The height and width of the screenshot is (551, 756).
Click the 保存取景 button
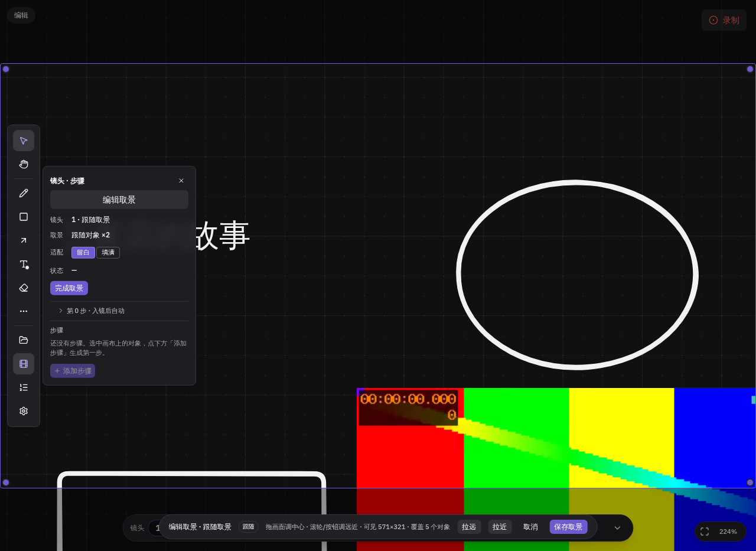568,527
